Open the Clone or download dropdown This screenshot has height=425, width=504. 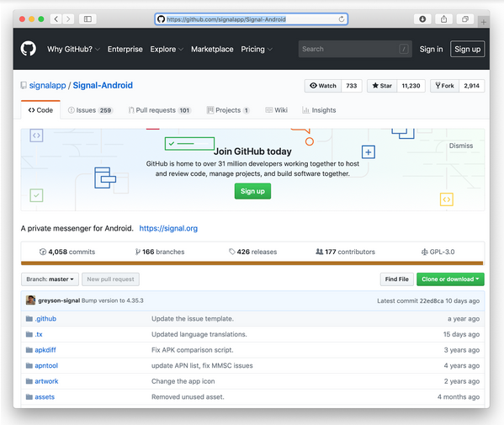point(450,279)
